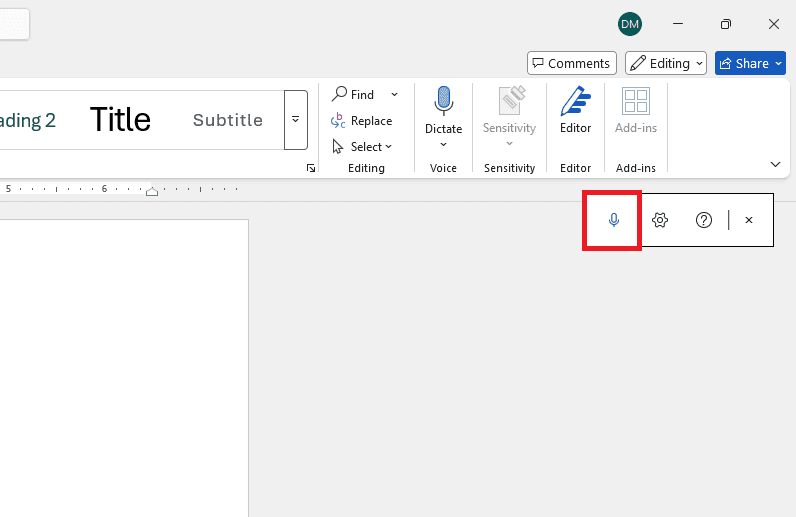Open the Comments pane

[572, 63]
